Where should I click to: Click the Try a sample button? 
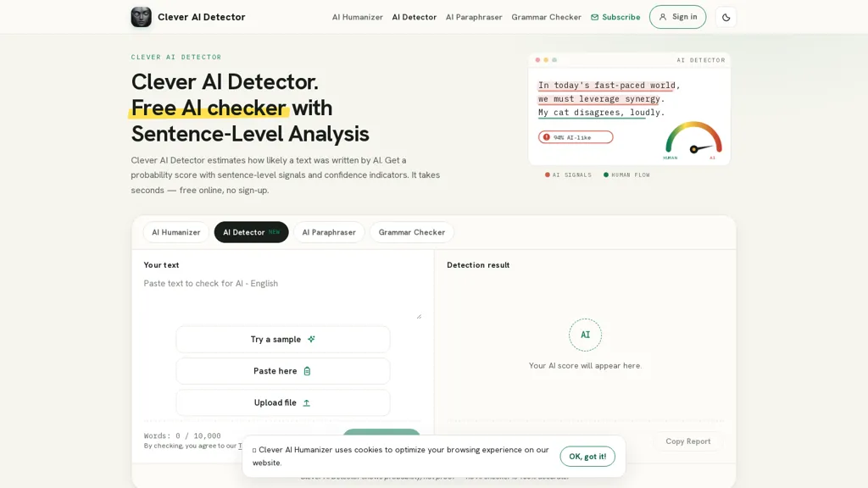[x=283, y=339]
